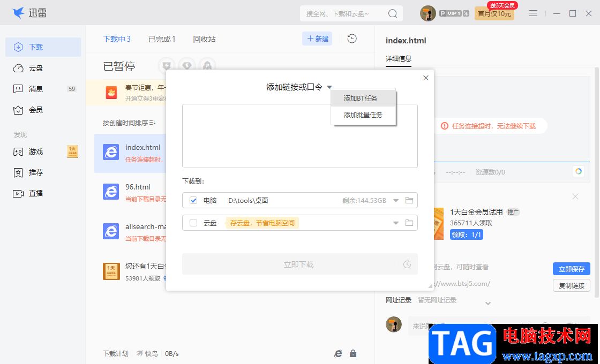This screenshot has width=600, height=364.
Task: Click the VIP1 membership badge
Action: click(x=454, y=13)
